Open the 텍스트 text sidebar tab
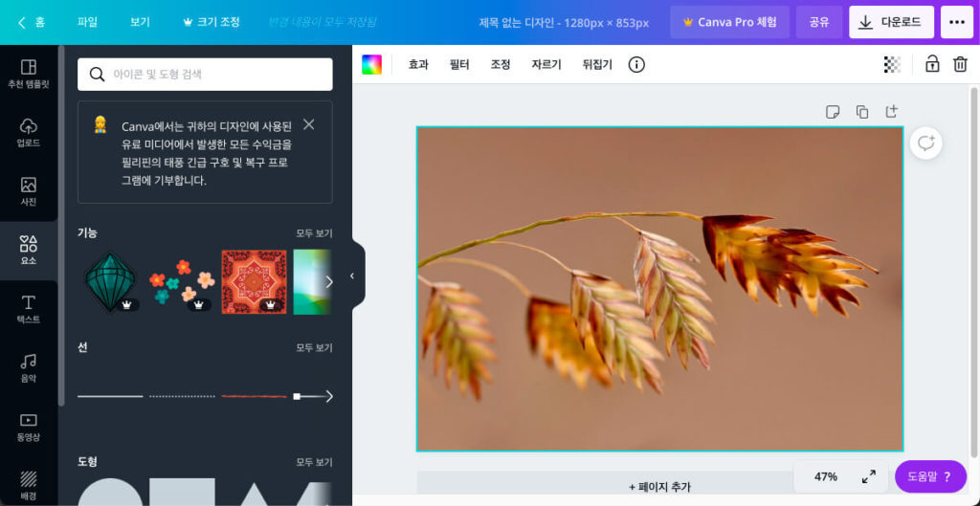 (x=29, y=309)
